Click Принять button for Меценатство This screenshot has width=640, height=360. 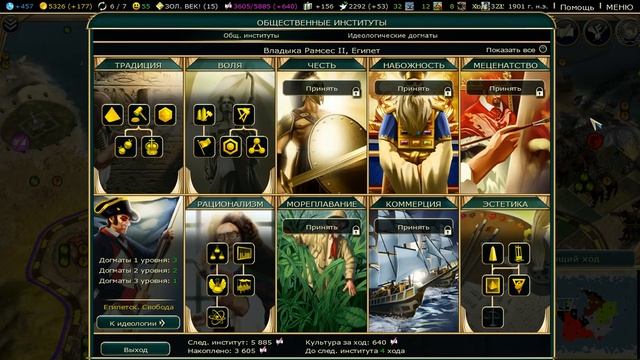(506, 89)
